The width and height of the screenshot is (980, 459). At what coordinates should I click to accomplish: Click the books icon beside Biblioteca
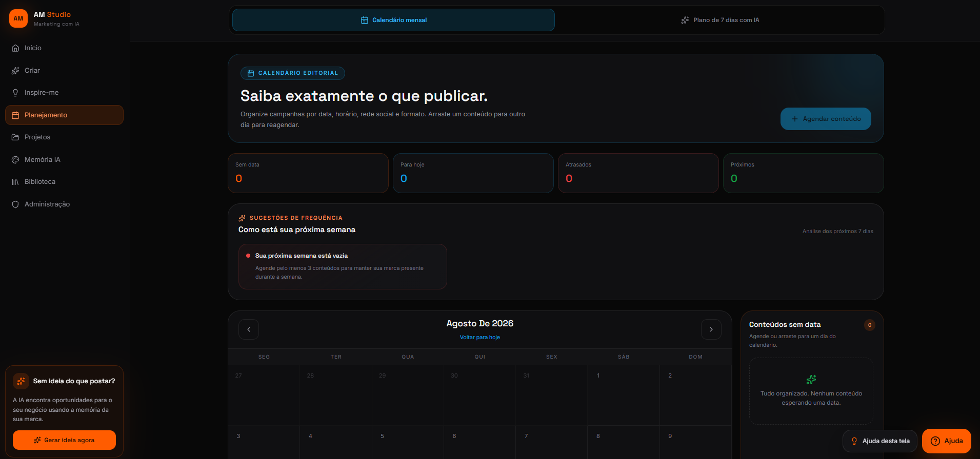[x=15, y=182]
